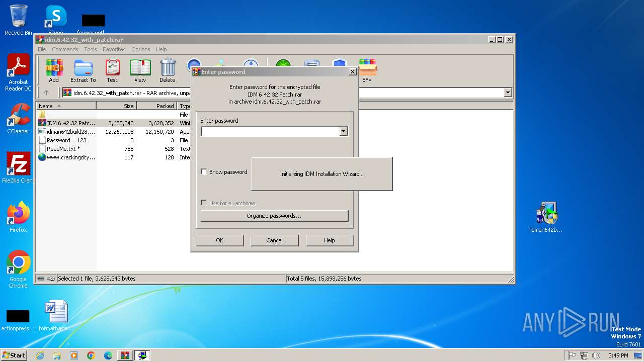Switch to WinRAR taskbar button
The image size is (644, 362).
tap(125, 355)
